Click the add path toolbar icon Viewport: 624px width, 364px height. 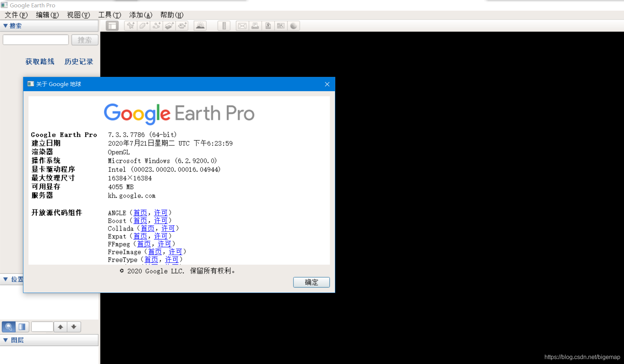(x=156, y=26)
